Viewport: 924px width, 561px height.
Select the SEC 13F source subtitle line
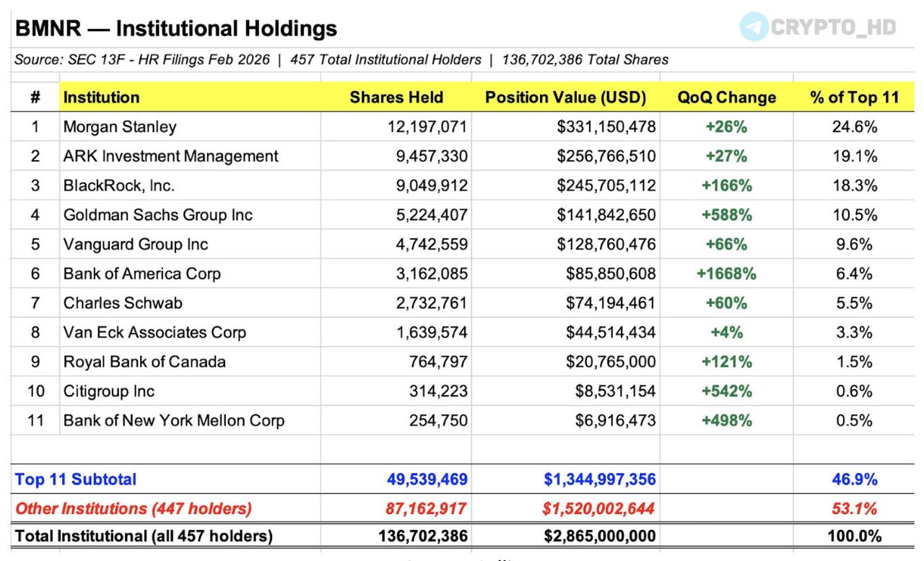click(341, 60)
